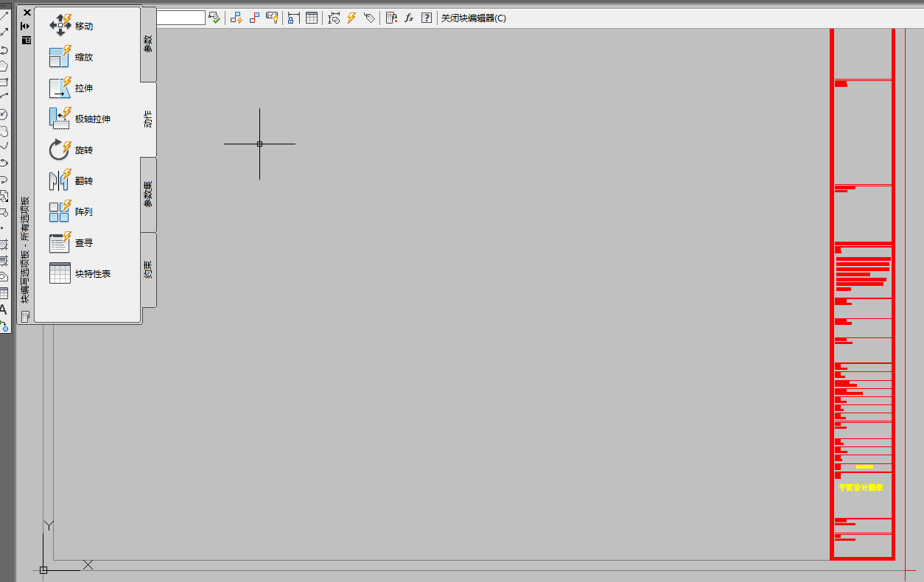The height and width of the screenshot is (582, 924).
Task: Choose the 查寻 (Lookup) action
Action: pos(71,242)
